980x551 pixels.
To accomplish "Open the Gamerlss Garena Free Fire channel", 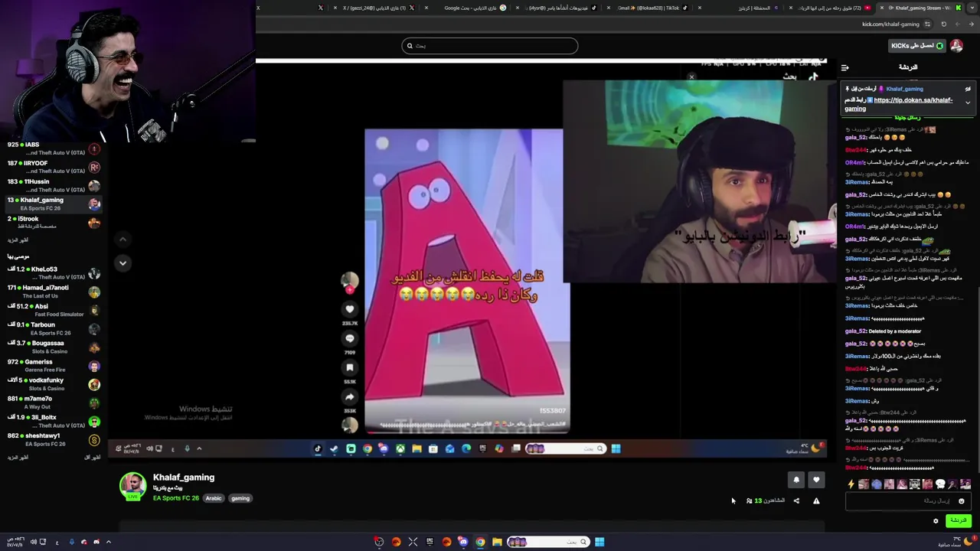I will coord(54,366).
